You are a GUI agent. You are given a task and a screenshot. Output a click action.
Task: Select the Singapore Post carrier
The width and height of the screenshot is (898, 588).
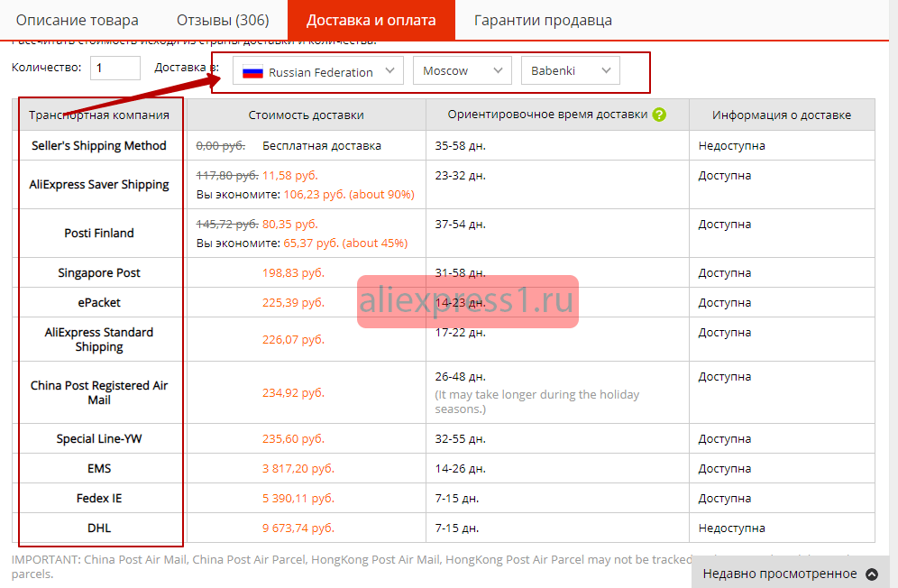[x=99, y=272]
